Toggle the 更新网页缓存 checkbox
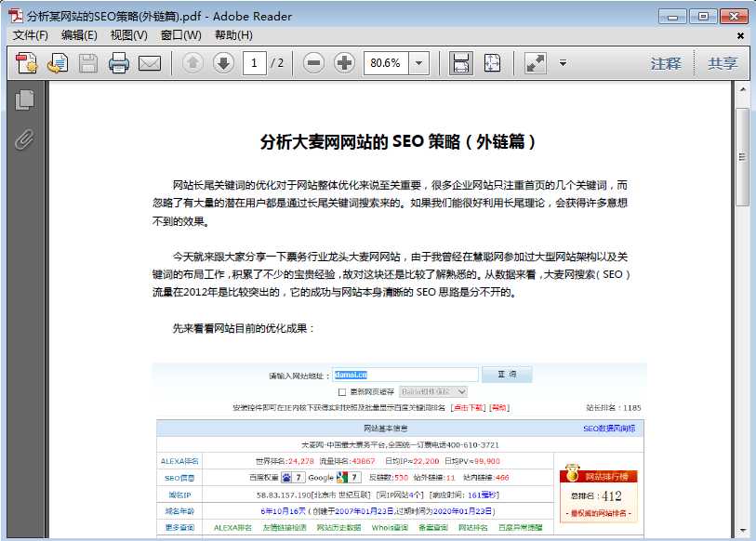The height and width of the screenshot is (541, 756). (342, 392)
